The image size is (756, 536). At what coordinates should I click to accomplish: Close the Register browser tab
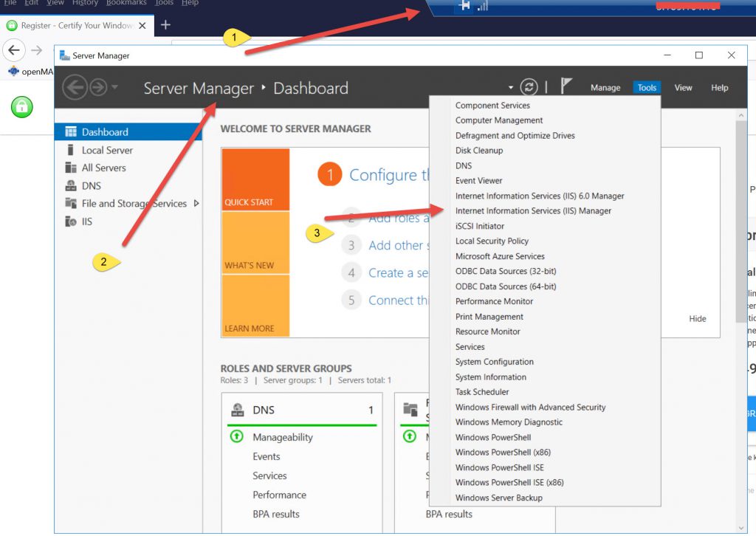pos(142,25)
